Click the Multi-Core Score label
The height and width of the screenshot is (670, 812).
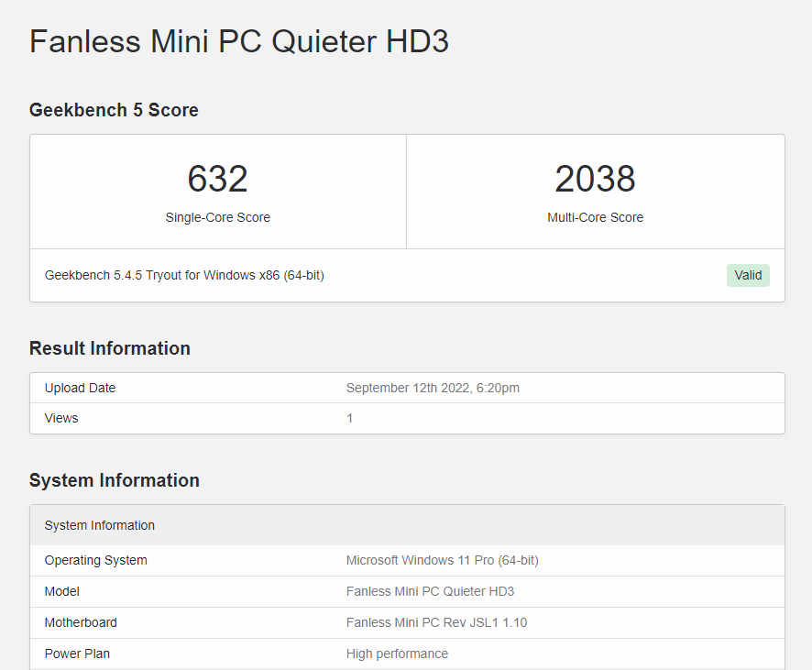(x=595, y=217)
